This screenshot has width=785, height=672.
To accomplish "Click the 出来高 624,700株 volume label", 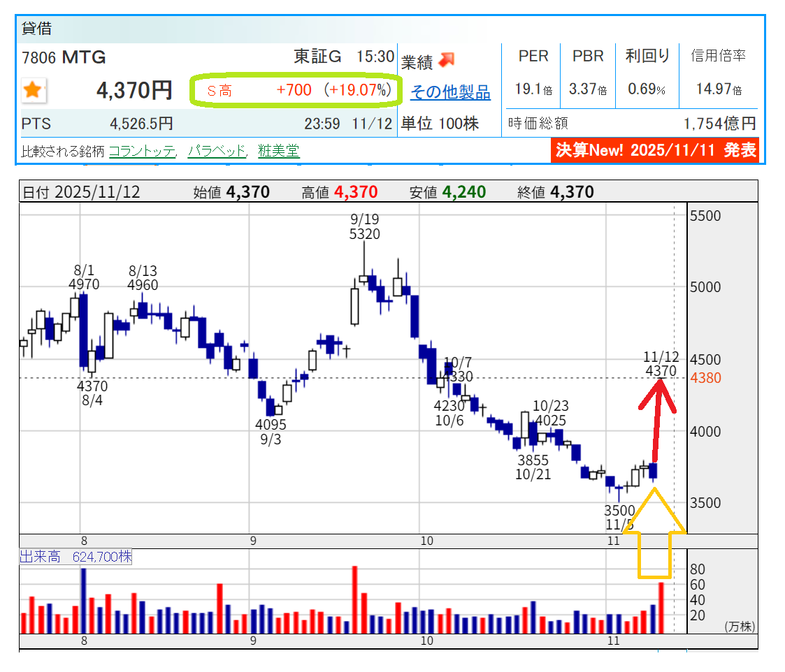I will tap(75, 557).
